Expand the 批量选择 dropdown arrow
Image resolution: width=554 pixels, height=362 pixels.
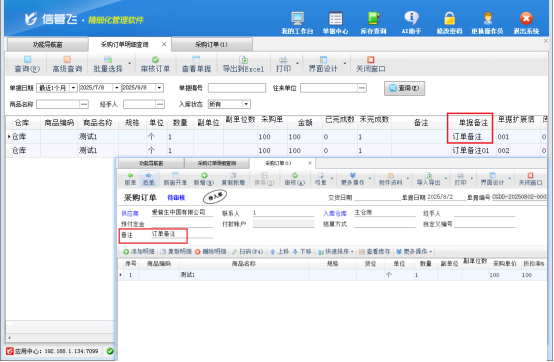(x=129, y=64)
